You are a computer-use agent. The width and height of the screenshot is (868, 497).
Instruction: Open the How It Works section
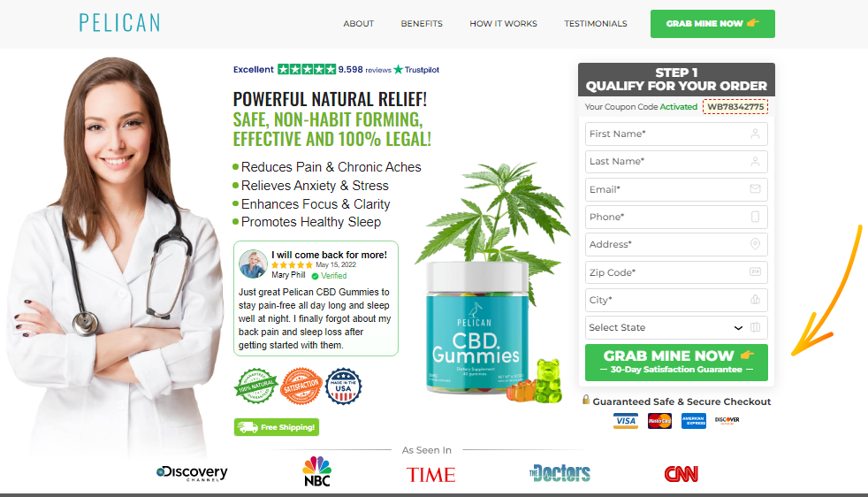coord(503,24)
